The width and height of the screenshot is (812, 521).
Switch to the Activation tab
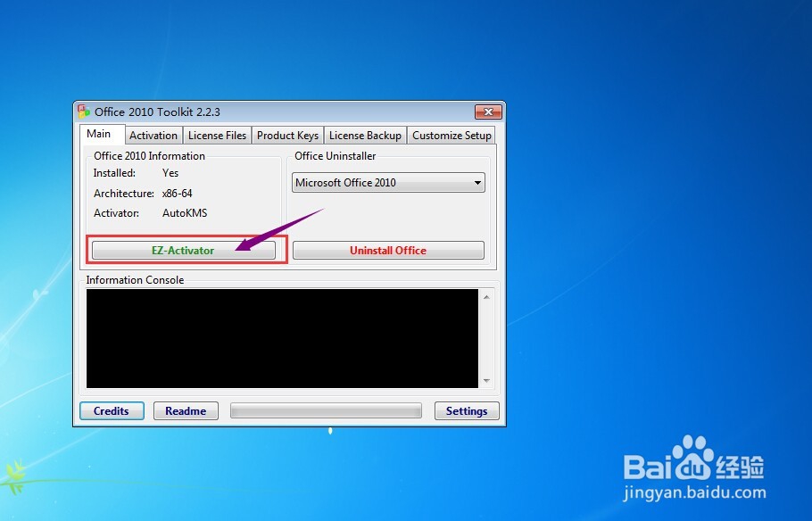tap(153, 136)
